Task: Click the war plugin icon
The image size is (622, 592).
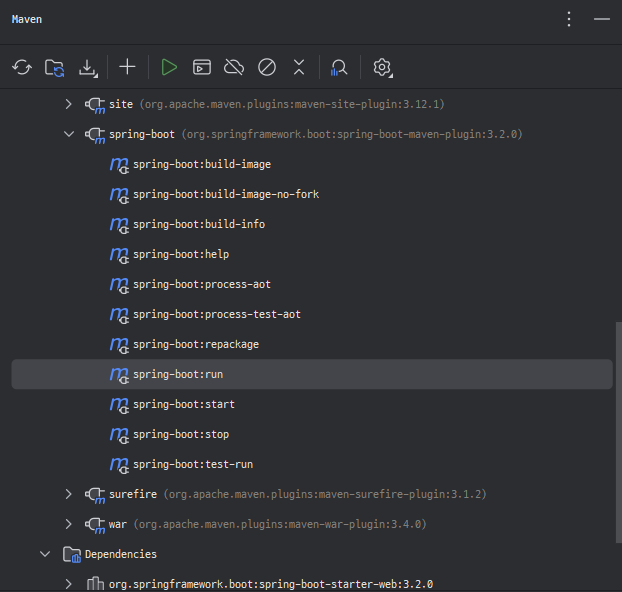Action: click(x=95, y=526)
